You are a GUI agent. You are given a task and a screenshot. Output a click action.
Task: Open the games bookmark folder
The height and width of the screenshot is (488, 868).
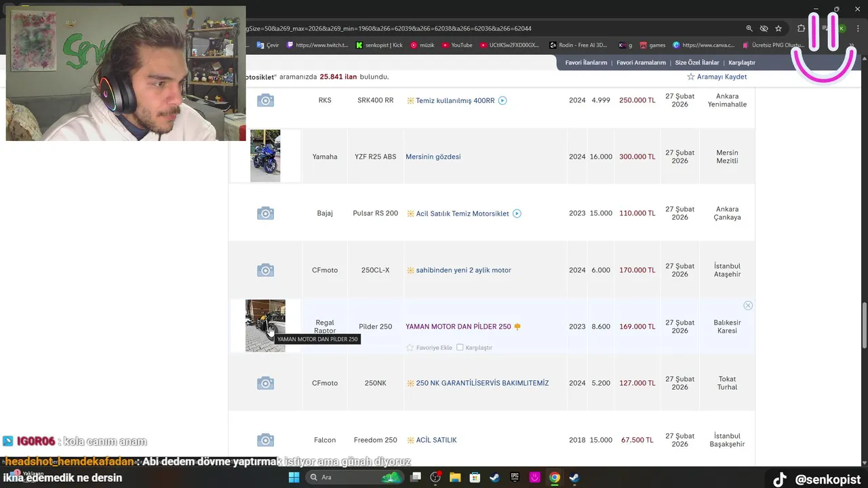click(x=652, y=45)
